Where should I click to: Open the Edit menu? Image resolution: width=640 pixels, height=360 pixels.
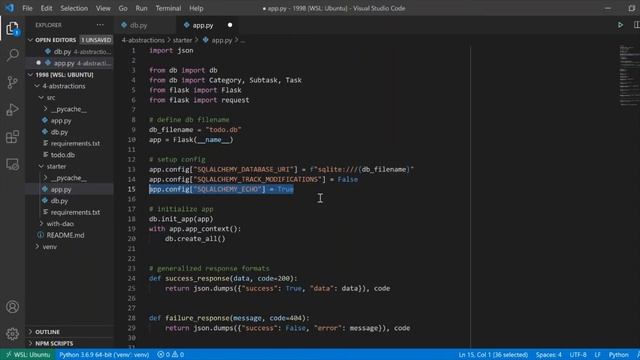pyautogui.click(x=46, y=8)
